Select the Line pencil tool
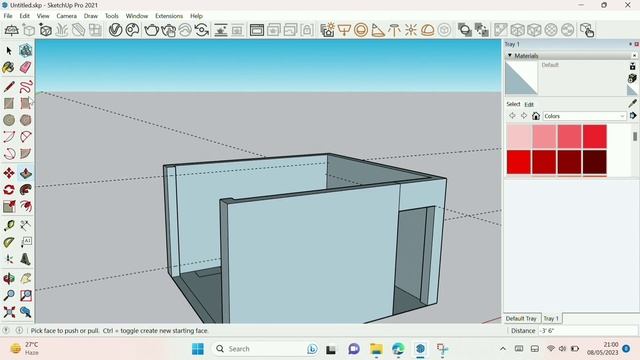 [9, 87]
